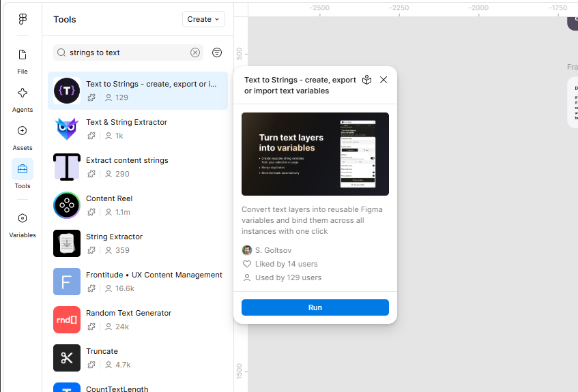
Task: Click the owl icon of Text & String Extractor
Action: pyautogui.click(x=67, y=129)
